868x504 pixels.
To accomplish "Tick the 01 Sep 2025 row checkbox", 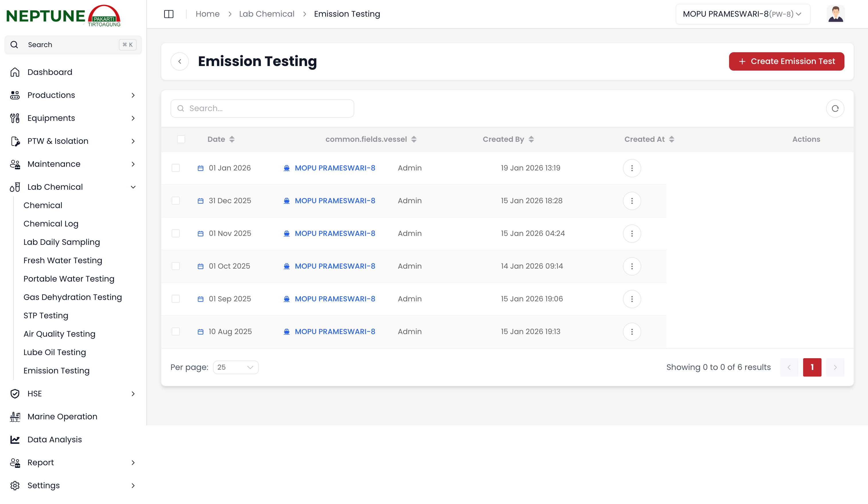I will point(176,299).
